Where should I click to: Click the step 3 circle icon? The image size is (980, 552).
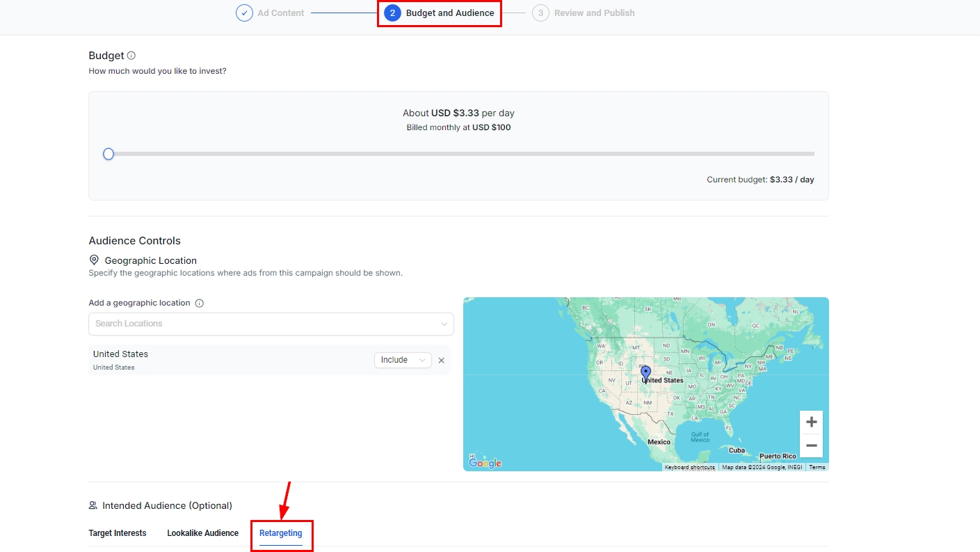coord(540,13)
